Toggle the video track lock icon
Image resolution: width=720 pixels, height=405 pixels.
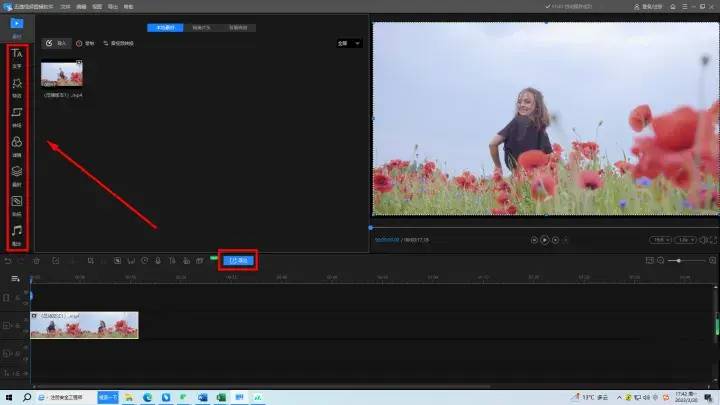point(7,324)
